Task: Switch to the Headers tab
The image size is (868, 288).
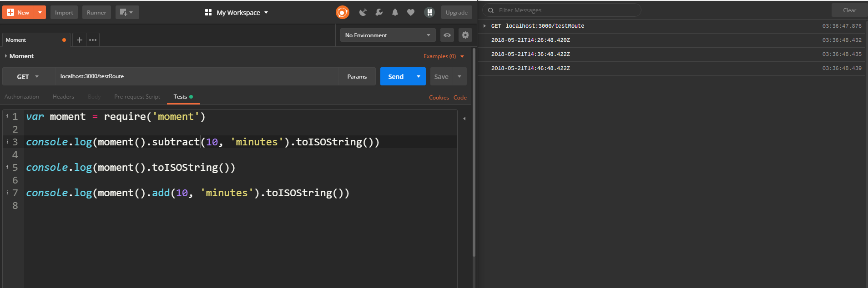Action: pyautogui.click(x=63, y=97)
